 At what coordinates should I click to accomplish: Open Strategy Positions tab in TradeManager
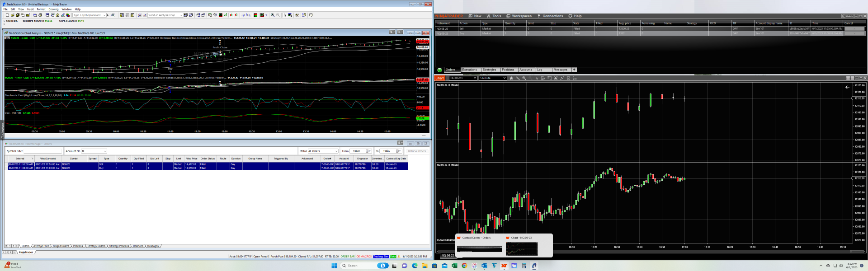coord(119,246)
